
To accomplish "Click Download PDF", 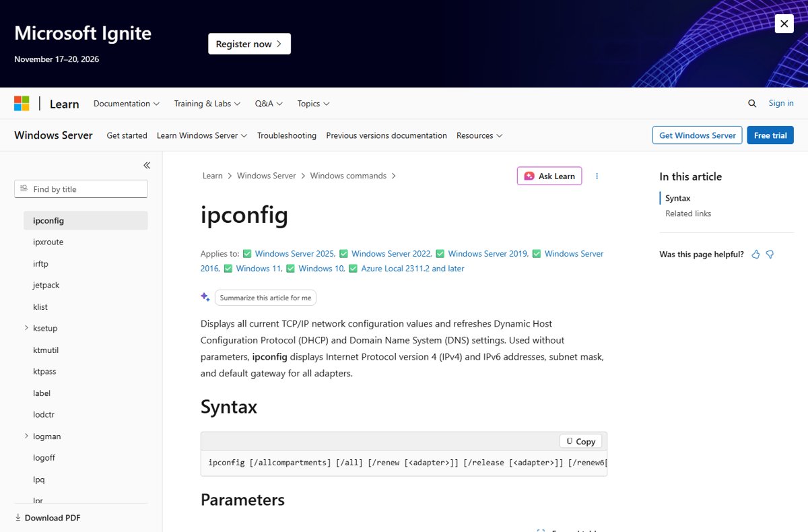I will [48, 518].
